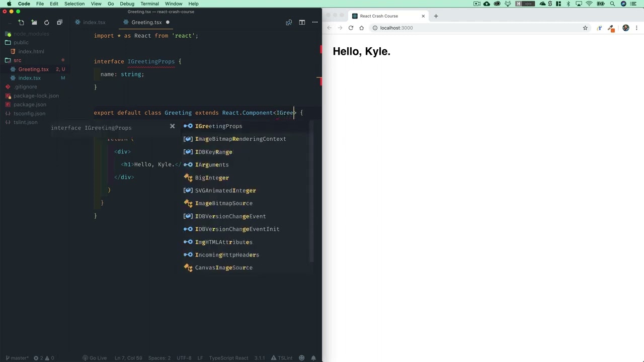The image size is (644, 362).
Task: Change the LF end-of-line sequence
Action: (200, 358)
